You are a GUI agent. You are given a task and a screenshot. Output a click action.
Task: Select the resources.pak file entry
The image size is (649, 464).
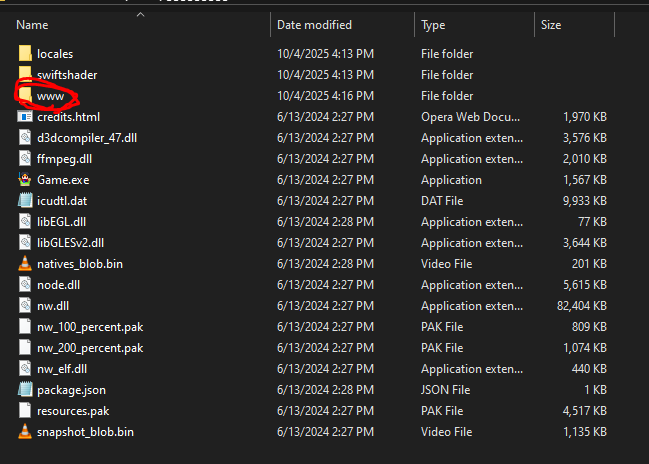click(x=73, y=411)
